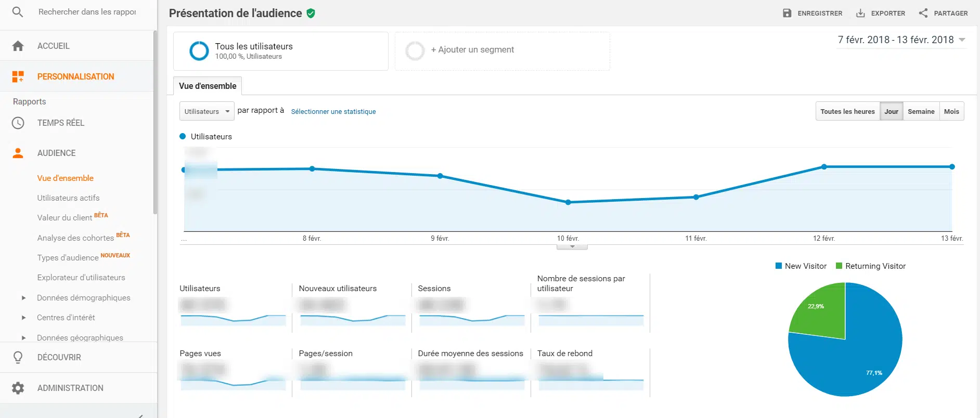Click the Partager share icon
This screenshot has width=980, height=418.
point(923,13)
